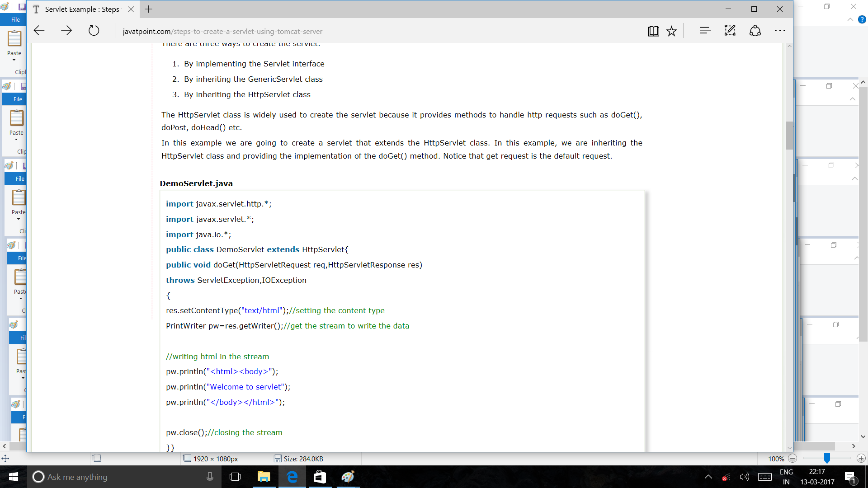
Task: Open Task View on taskbar
Action: tap(235, 477)
